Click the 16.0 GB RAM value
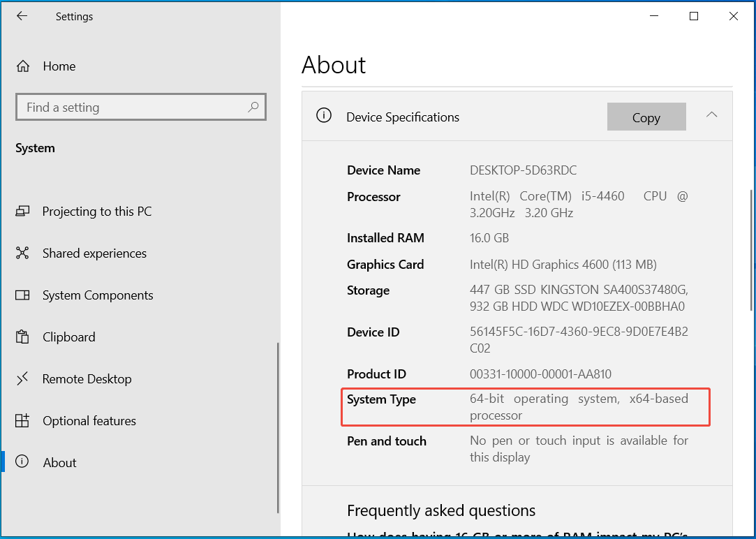756x539 pixels. (489, 237)
